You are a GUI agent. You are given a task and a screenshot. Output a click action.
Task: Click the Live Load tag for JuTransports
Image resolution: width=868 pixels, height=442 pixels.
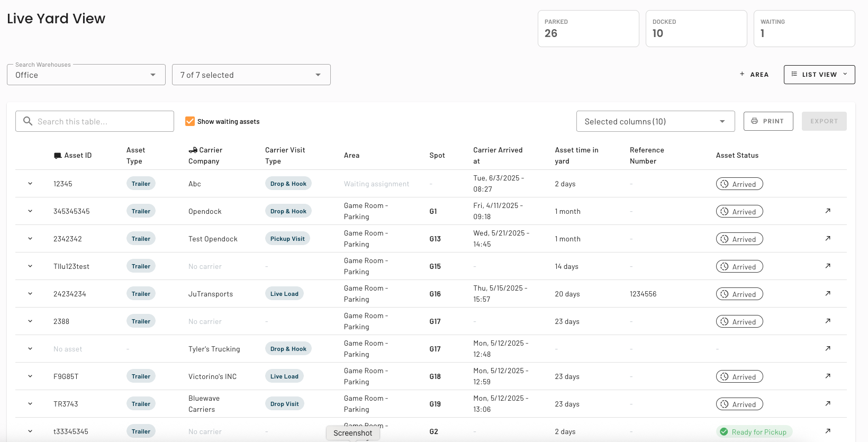click(x=284, y=294)
